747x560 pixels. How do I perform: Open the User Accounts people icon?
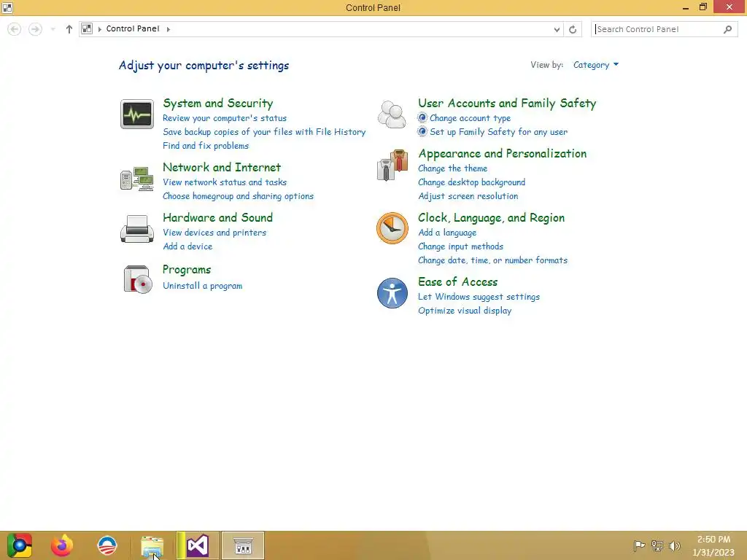pos(392,114)
